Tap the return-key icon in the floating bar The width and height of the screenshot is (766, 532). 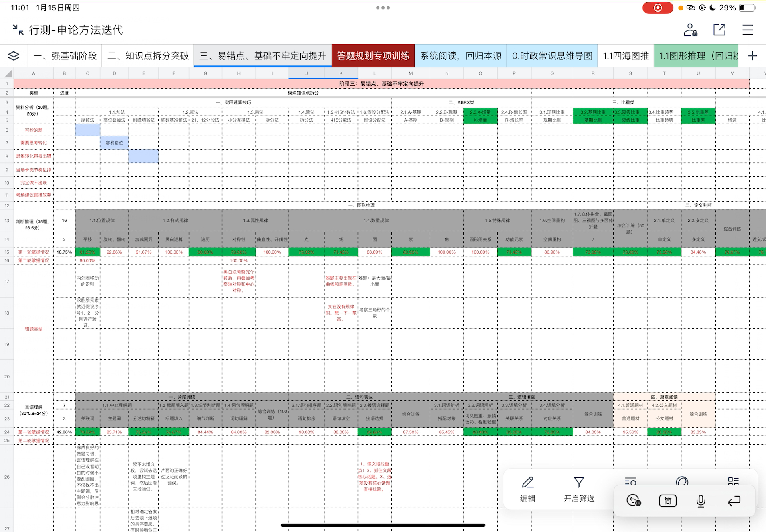point(733,501)
